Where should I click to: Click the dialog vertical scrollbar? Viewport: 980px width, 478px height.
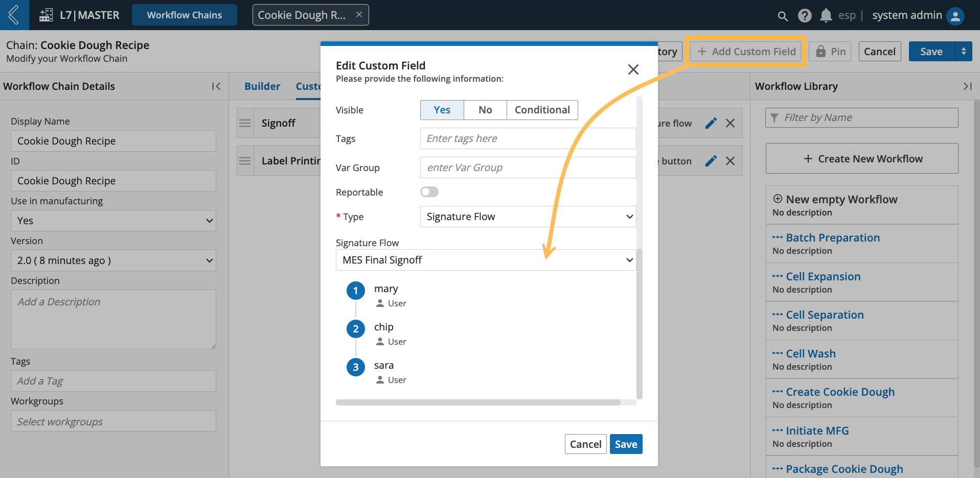click(x=640, y=324)
